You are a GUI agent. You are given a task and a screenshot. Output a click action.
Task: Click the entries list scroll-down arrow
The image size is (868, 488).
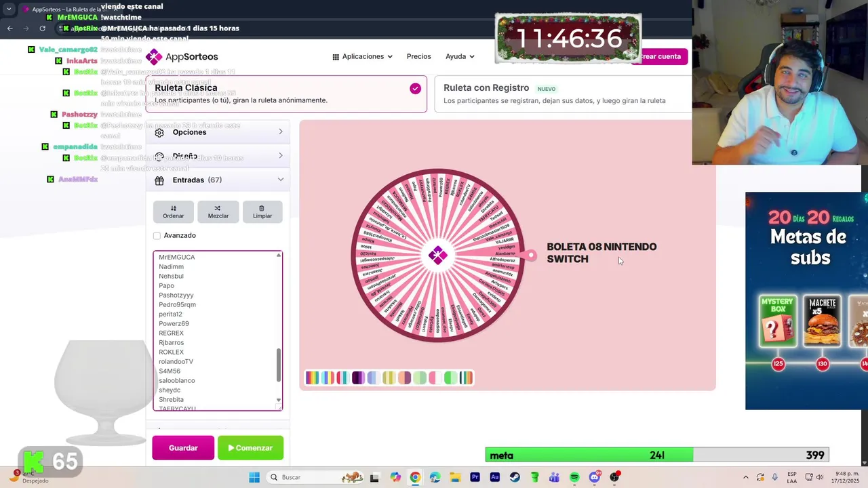pos(278,400)
